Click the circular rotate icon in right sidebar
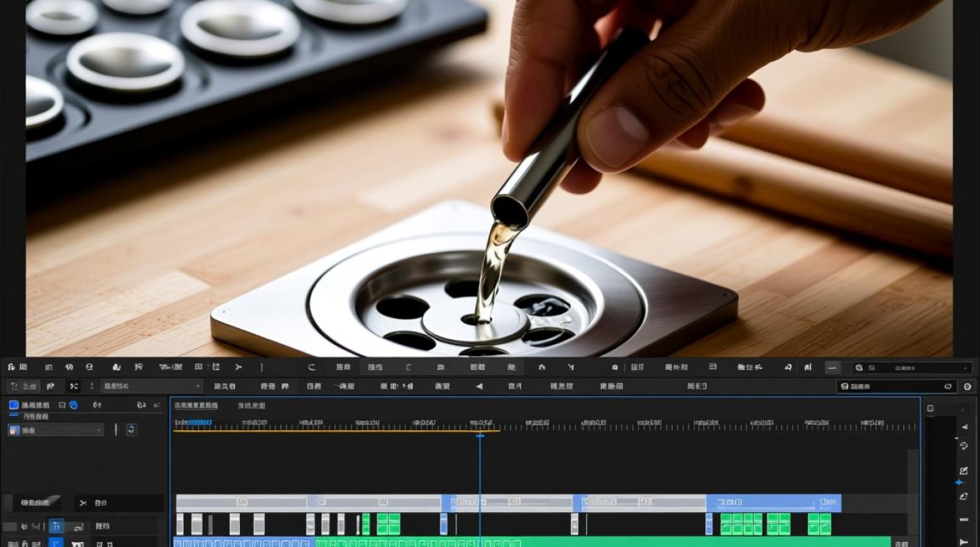Screen dimensions: 980x547 point(964,446)
